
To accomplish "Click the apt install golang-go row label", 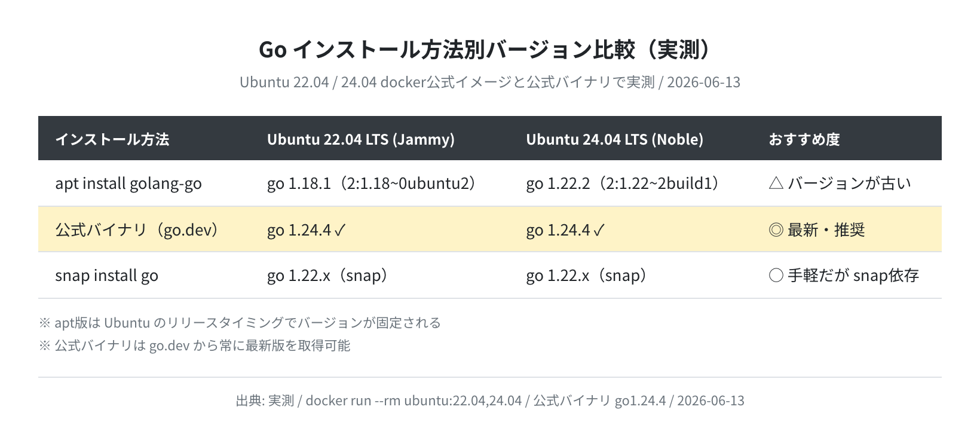I will (x=128, y=184).
